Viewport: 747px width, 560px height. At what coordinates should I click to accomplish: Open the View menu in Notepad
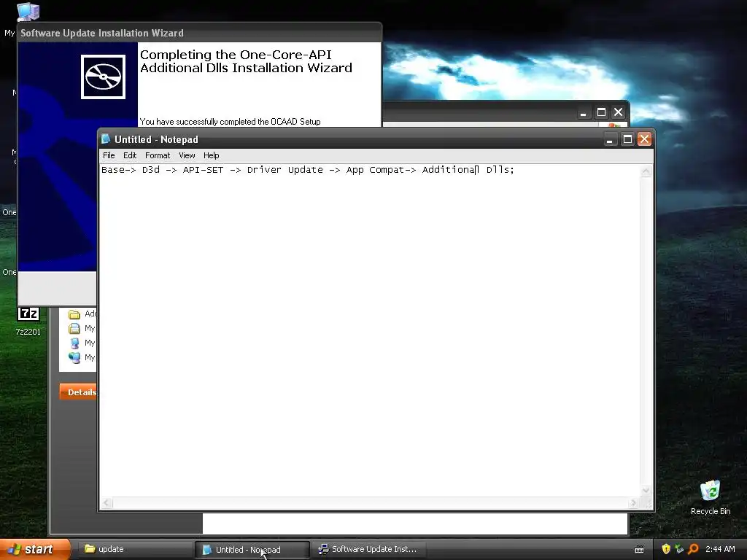coord(187,155)
